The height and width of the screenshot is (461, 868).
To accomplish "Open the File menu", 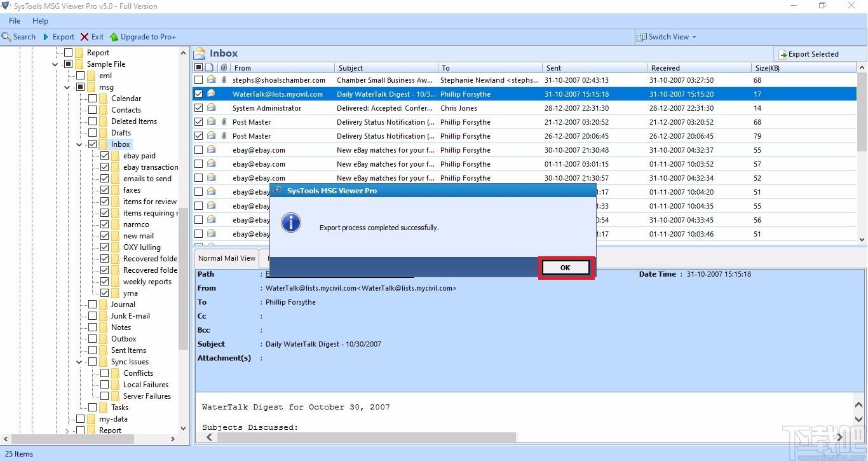I will (14, 21).
